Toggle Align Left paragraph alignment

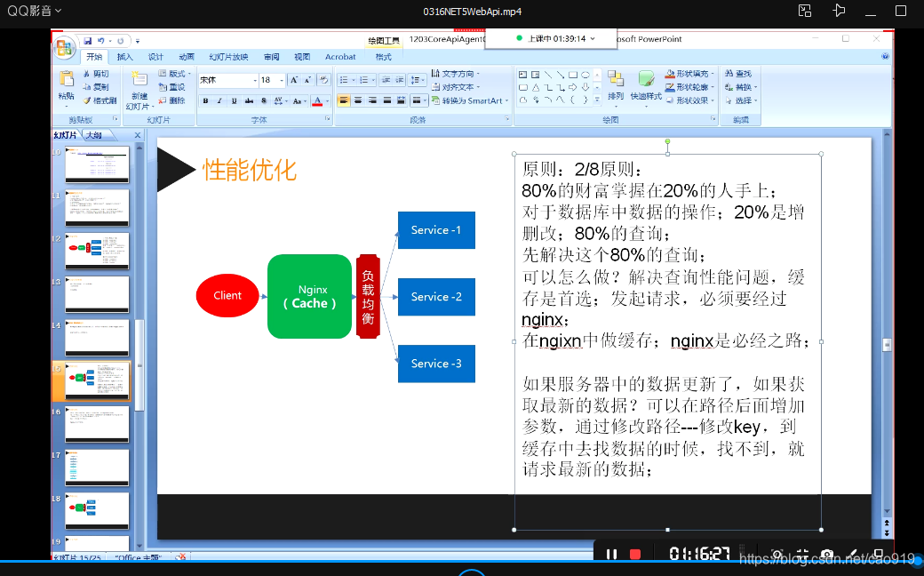[x=344, y=100]
